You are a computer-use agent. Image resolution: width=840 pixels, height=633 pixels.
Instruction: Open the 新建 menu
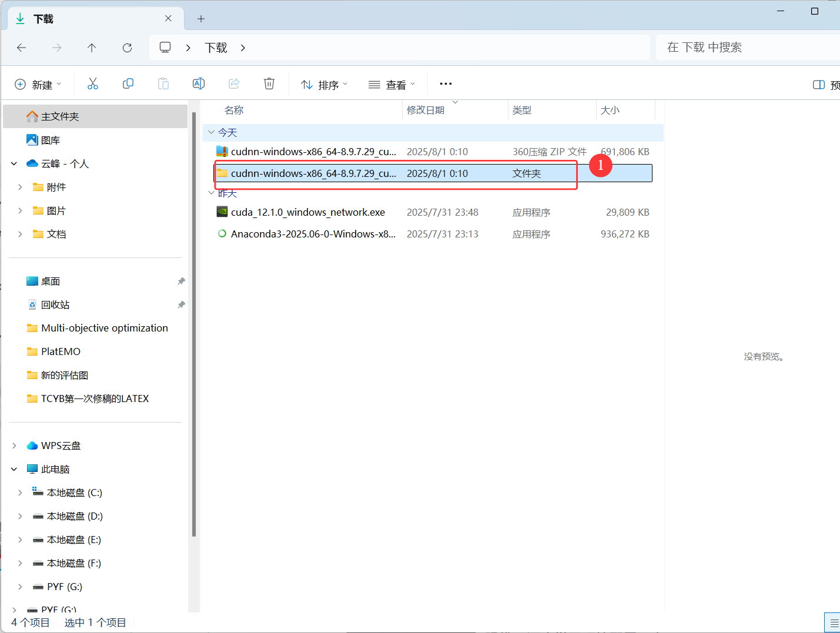(x=38, y=84)
